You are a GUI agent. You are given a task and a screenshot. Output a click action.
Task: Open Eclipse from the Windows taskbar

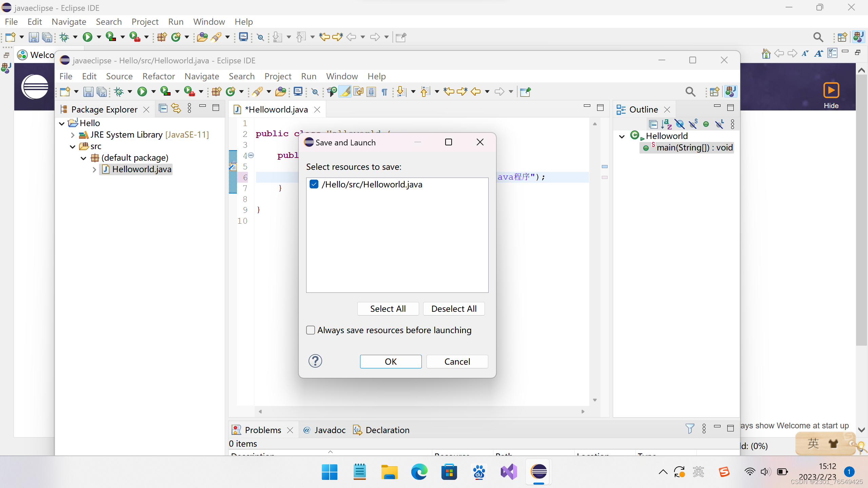coord(539,472)
